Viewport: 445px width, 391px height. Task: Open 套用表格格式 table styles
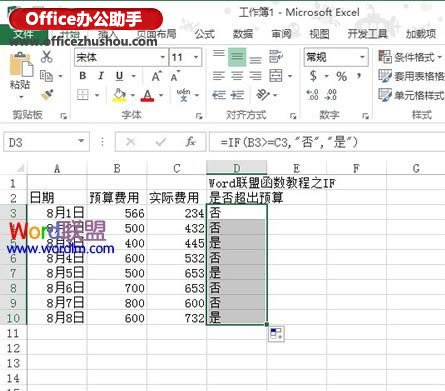click(411, 76)
